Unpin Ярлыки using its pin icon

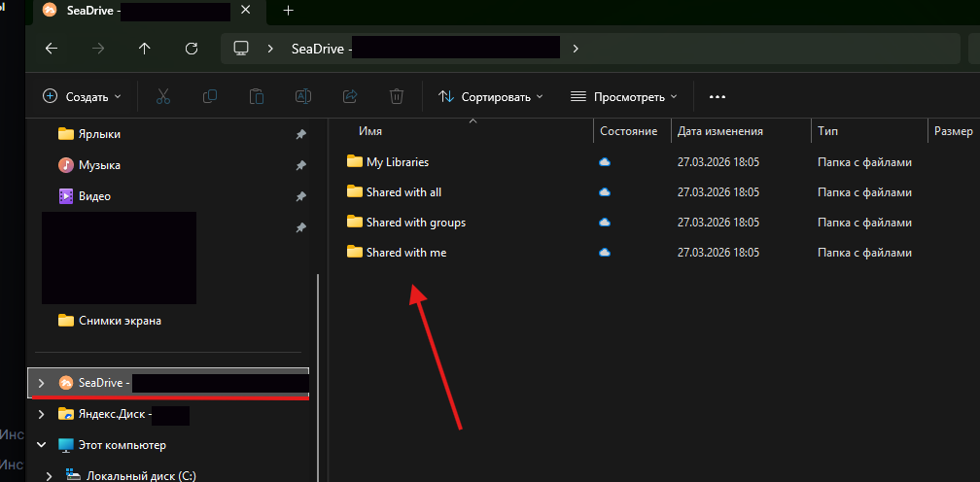300,134
